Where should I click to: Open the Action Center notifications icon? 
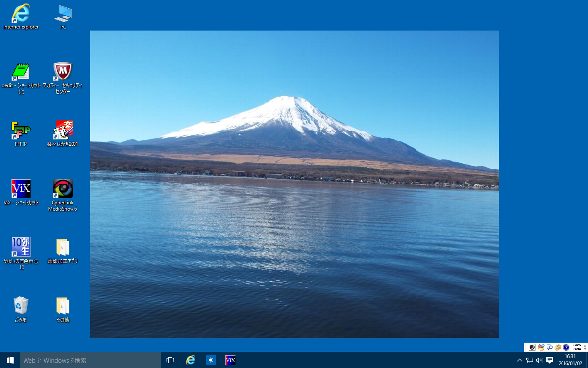click(x=550, y=360)
